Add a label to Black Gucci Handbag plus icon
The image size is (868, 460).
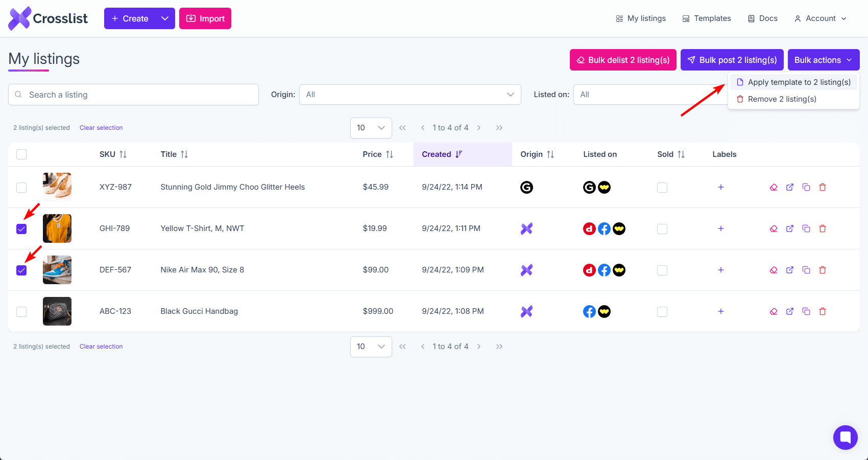coord(721,311)
